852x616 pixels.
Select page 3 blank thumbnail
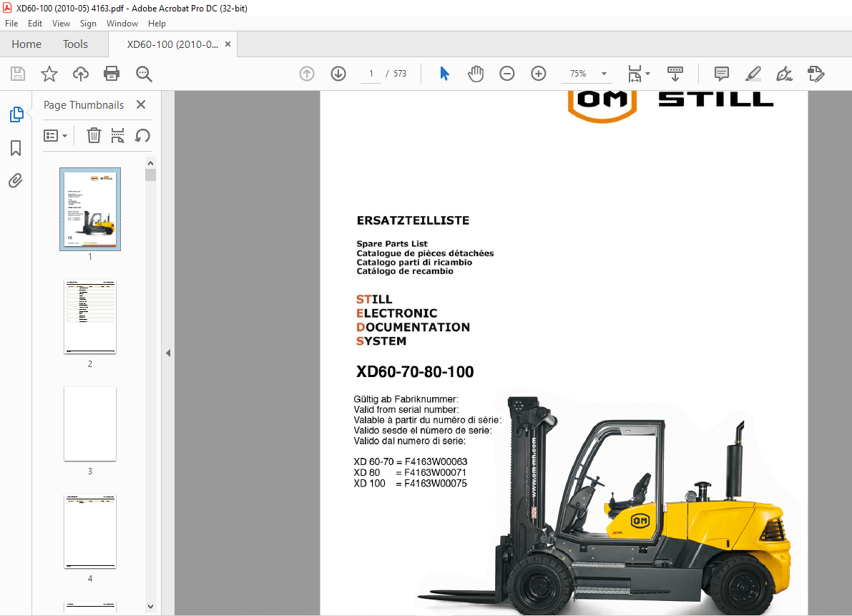click(90, 424)
